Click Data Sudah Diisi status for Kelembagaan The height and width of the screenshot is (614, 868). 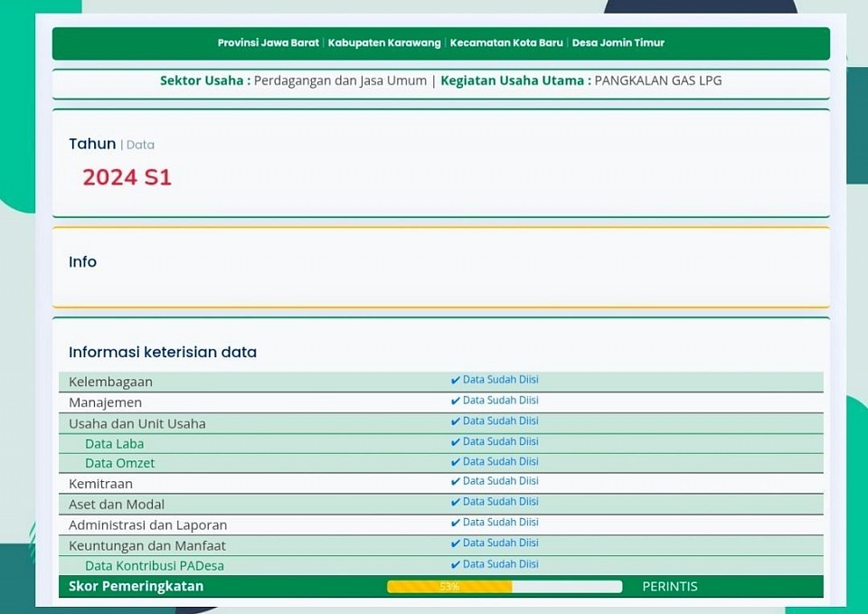tap(500, 380)
